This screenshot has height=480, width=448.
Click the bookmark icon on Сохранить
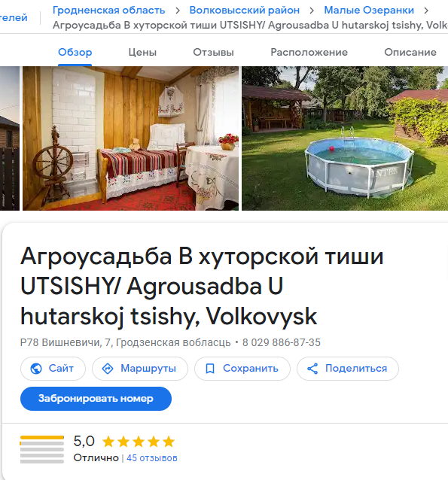(x=210, y=369)
